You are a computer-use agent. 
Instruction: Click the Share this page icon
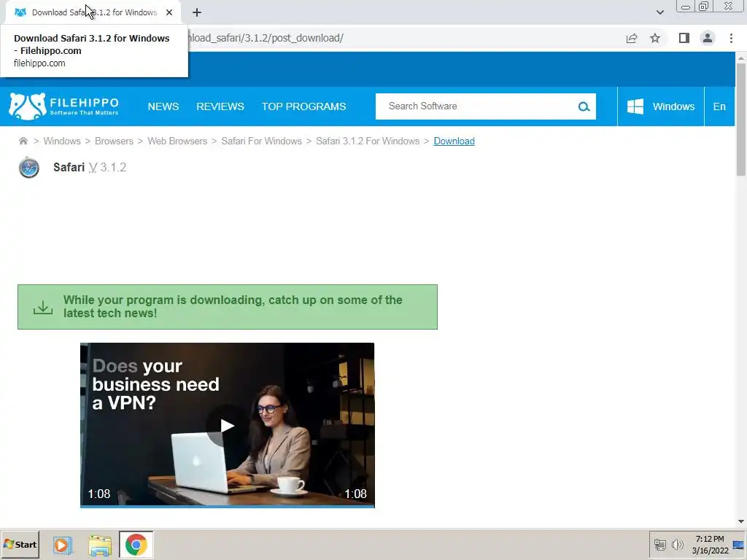(x=632, y=38)
